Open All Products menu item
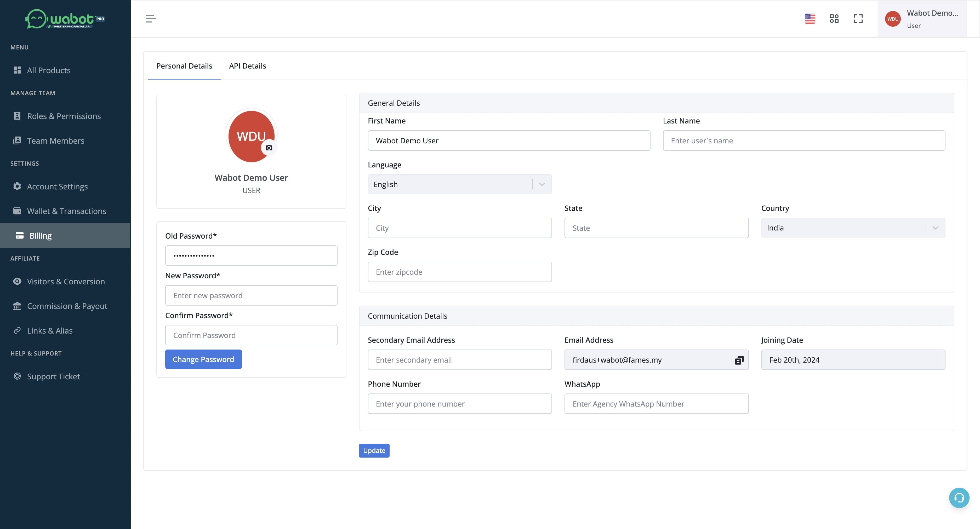This screenshot has width=980, height=529. pos(65,70)
